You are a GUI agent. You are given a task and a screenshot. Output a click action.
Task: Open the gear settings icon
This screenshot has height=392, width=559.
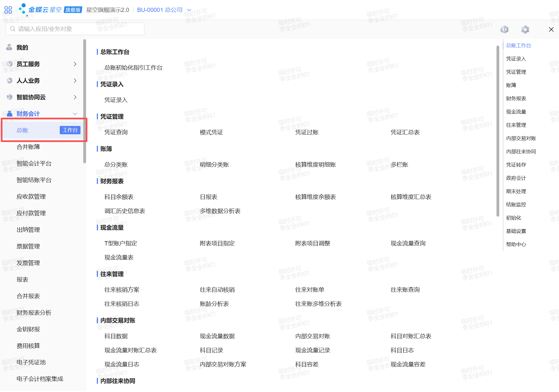pos(525,29)
